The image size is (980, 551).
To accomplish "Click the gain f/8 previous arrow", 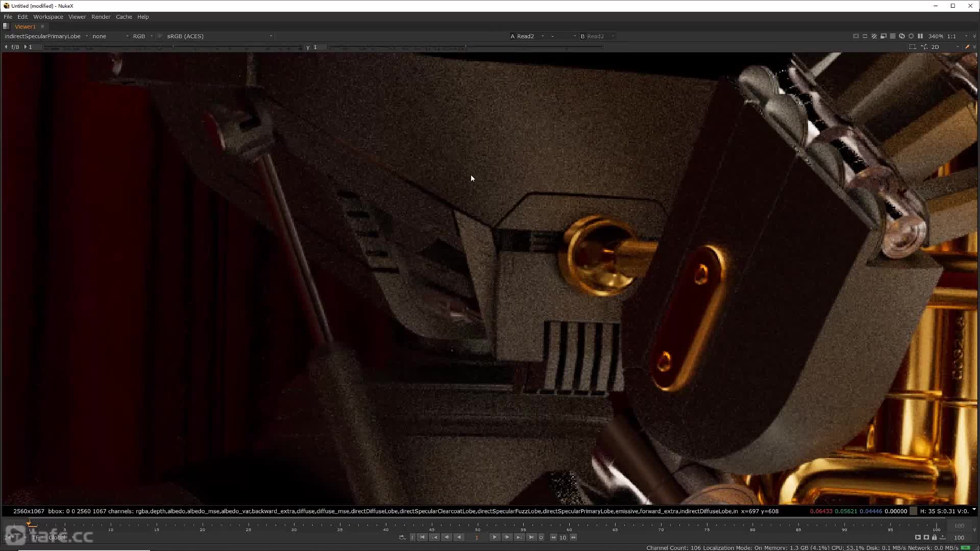I will click(6, 47).
